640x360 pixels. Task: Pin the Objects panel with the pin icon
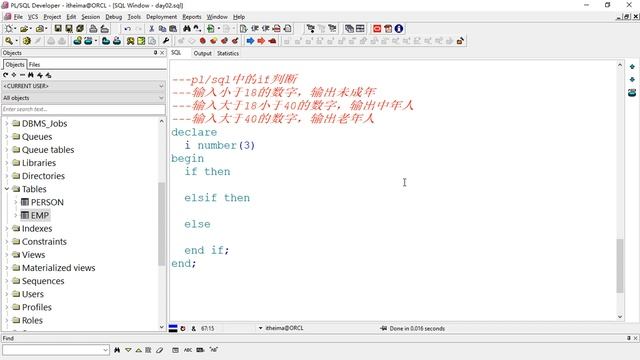click(x=155, y=53)
